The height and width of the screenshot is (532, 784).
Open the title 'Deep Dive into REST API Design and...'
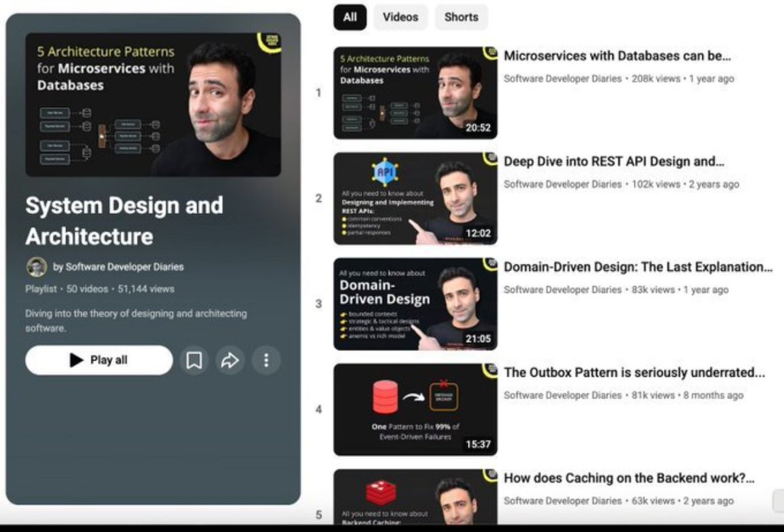pyautogui.click(x=614, y=162)
